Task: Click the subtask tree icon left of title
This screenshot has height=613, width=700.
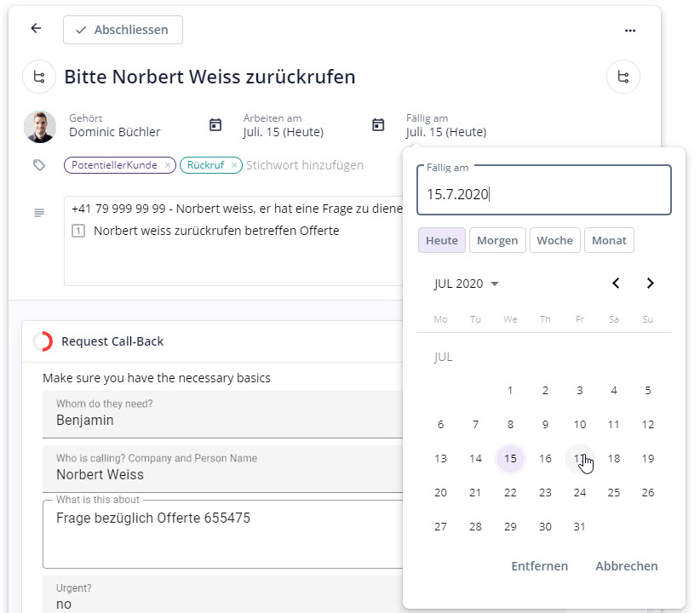Action: (x=39, y=77)
